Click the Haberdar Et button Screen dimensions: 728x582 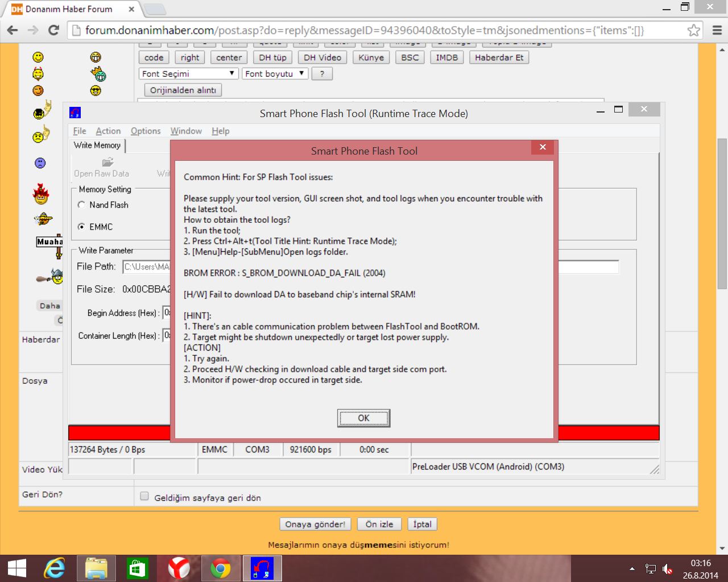pyautogui.click(x=499, y=57)
